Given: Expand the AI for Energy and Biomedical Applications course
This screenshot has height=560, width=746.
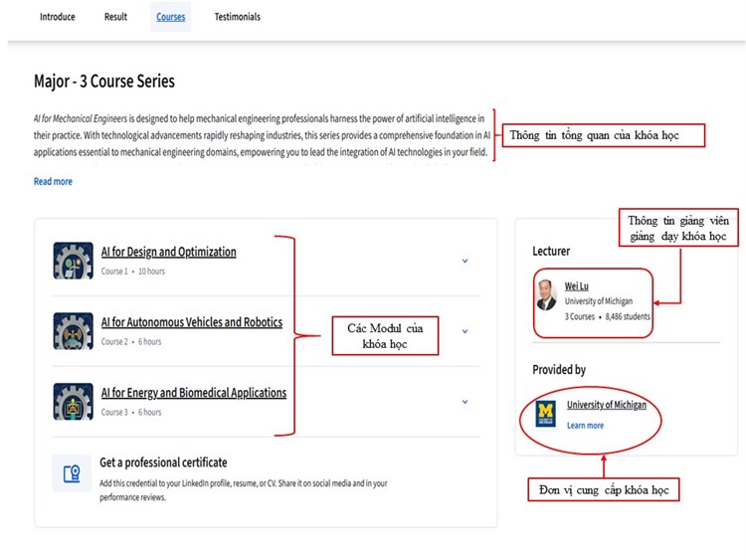Looking at the screenshot, I should point(465,402).
